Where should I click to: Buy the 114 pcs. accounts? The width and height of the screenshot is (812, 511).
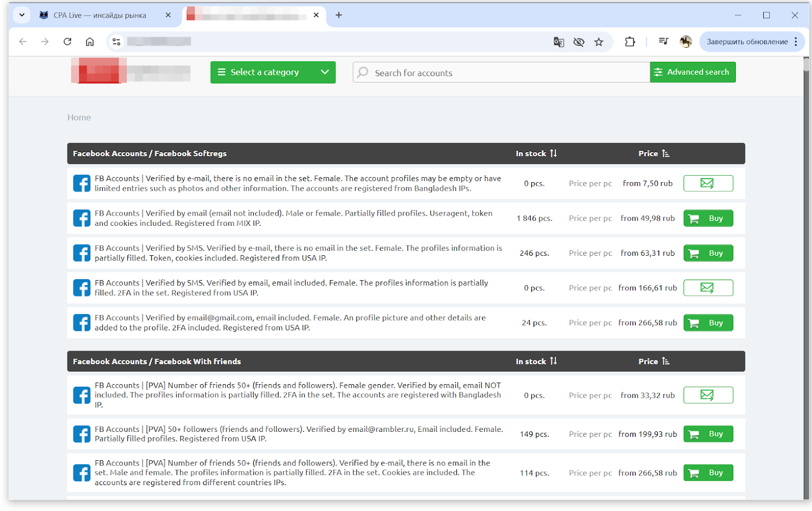coord(708,472)
